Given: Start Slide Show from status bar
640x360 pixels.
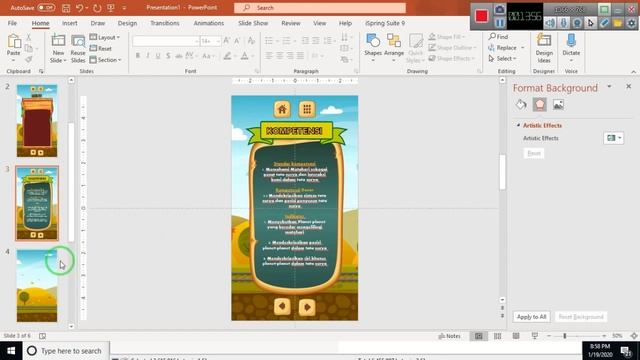Looking at the screenshot, I should 535,336.
